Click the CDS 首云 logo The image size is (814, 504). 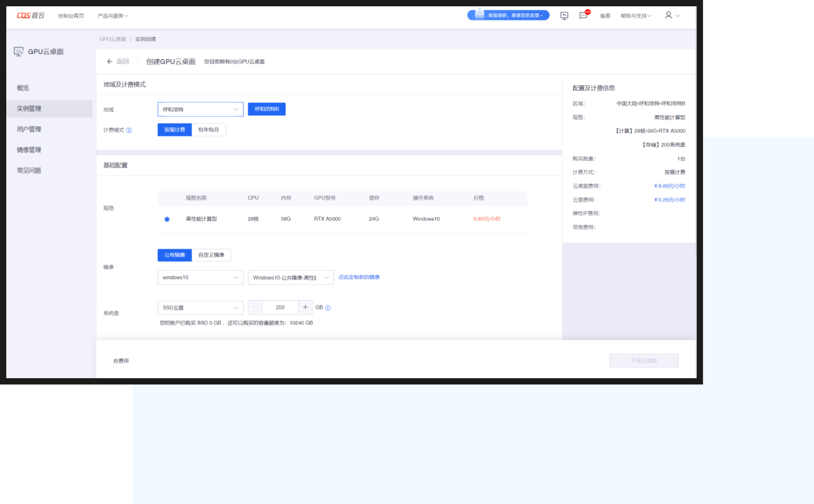30,15
